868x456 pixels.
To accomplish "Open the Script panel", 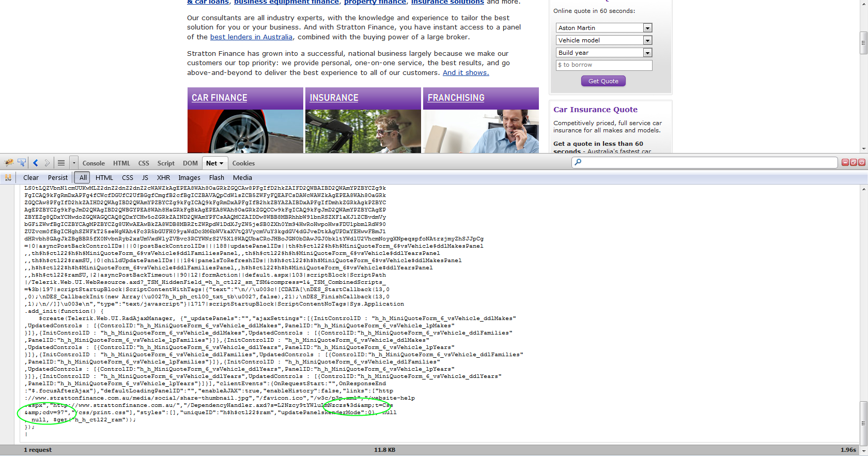I will click(166, 163).
